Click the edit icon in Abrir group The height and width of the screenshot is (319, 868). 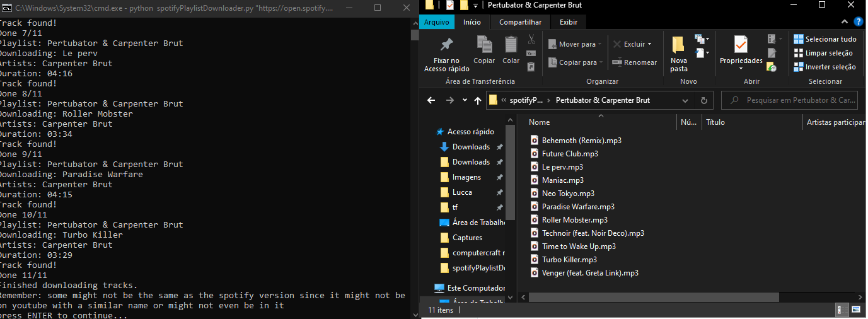pyautogui.click(x=772, y=53)
